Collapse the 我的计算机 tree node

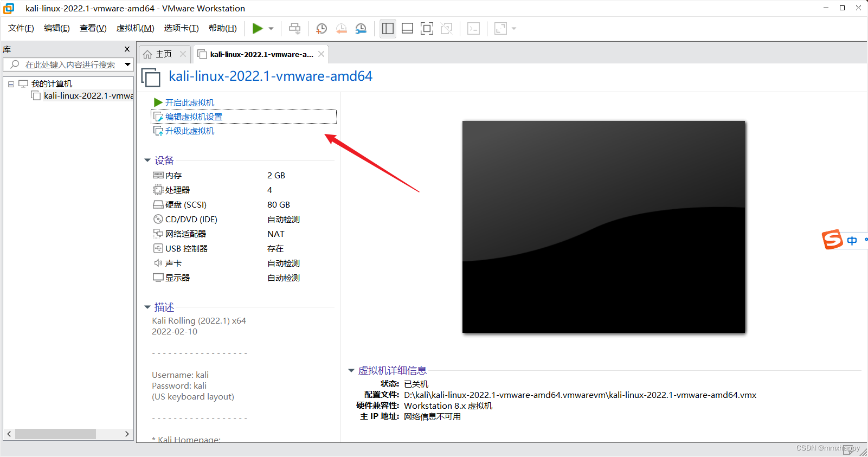click(11, 84)
